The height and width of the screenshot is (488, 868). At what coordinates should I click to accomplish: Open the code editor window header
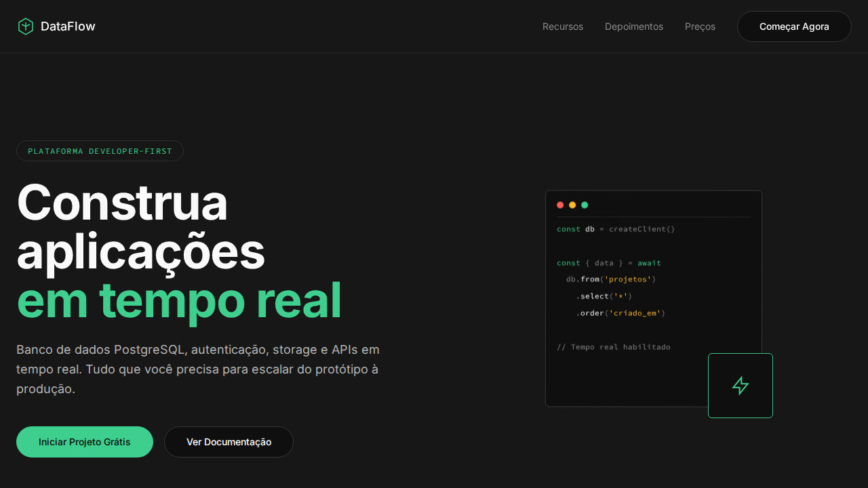pos(654,205)
